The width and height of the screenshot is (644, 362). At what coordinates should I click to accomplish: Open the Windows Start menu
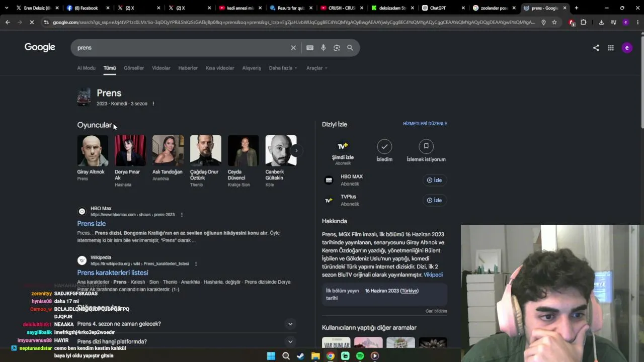pyautogui.click(x=271, y=356)
